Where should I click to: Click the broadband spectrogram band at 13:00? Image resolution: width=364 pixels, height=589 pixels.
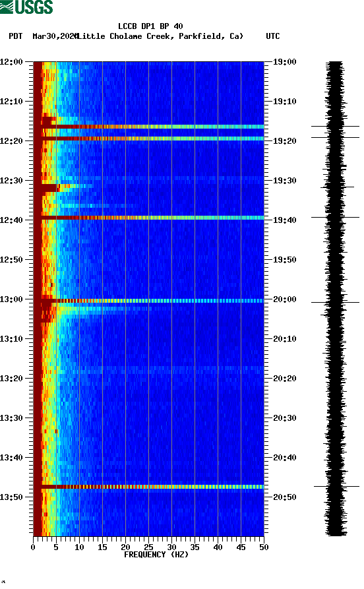coord(149,301)
